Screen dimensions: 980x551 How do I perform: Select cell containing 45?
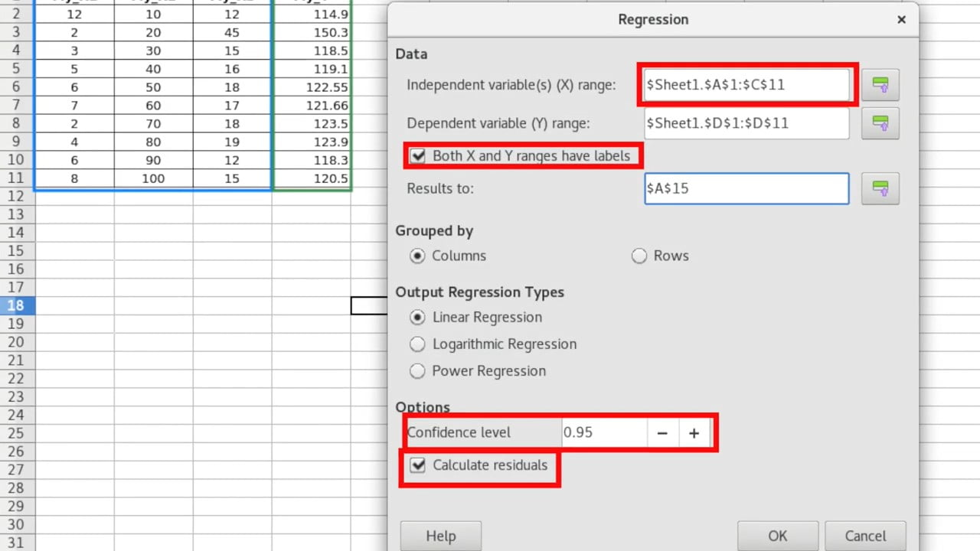pyautogui.click(x=233, y=33)
